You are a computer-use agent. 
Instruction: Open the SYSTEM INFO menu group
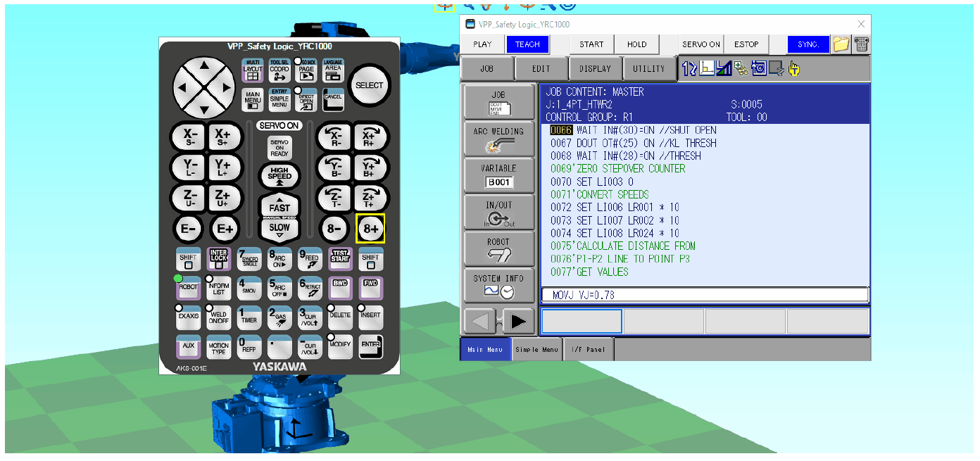coord(498,285)
